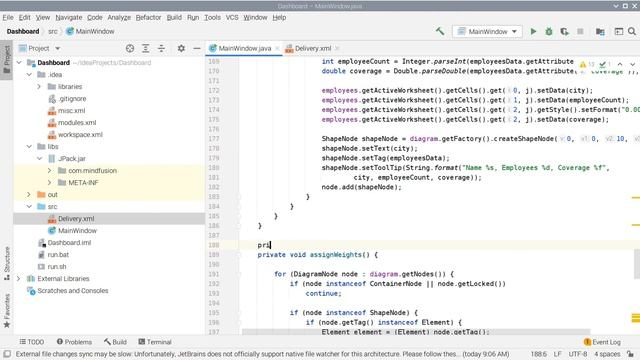Open the Project view selector dropdown
Screen dimensions: 640x360
[40, 48]
